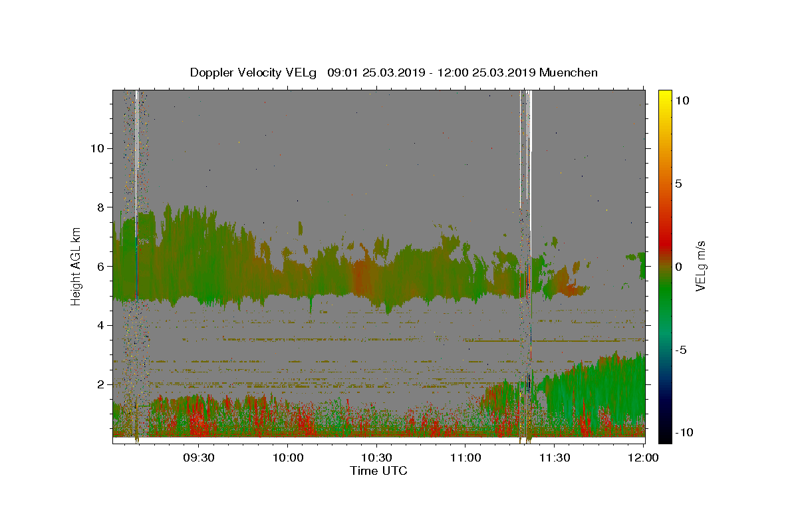The image size is (798, 532).
Task: Click the 11:00 time axis label
Action: (465, 458)
